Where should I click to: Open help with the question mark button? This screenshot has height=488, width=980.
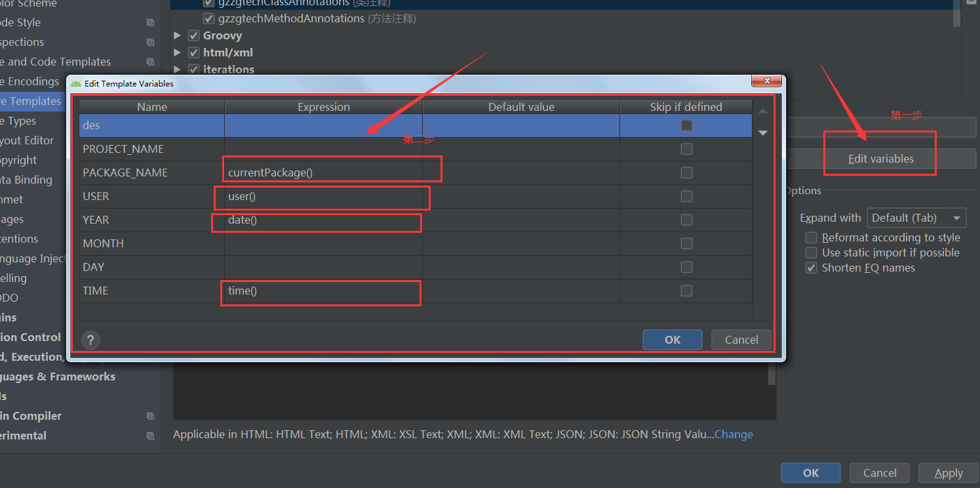(x=90, y=340)
